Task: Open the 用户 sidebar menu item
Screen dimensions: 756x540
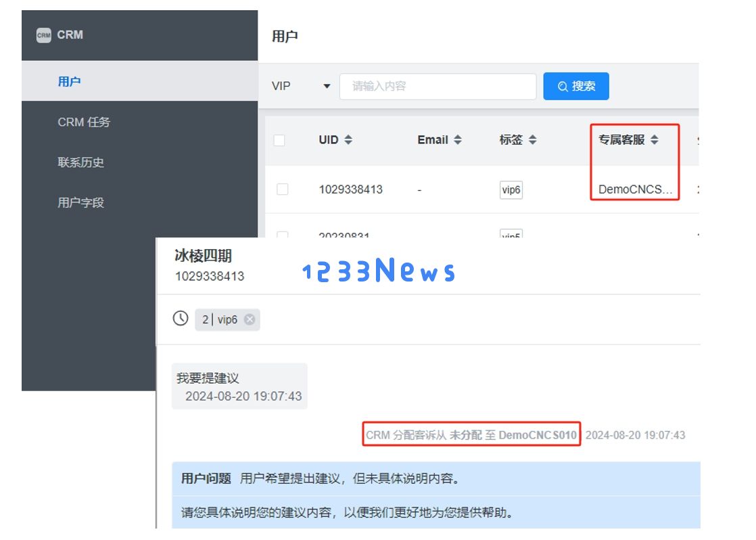Action: [x=140, y=81]
